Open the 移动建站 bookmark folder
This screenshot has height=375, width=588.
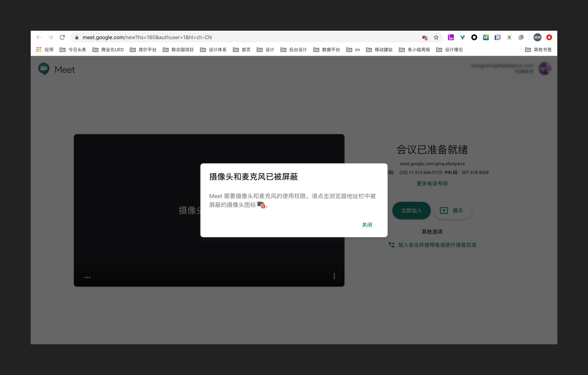click(379, 50)
